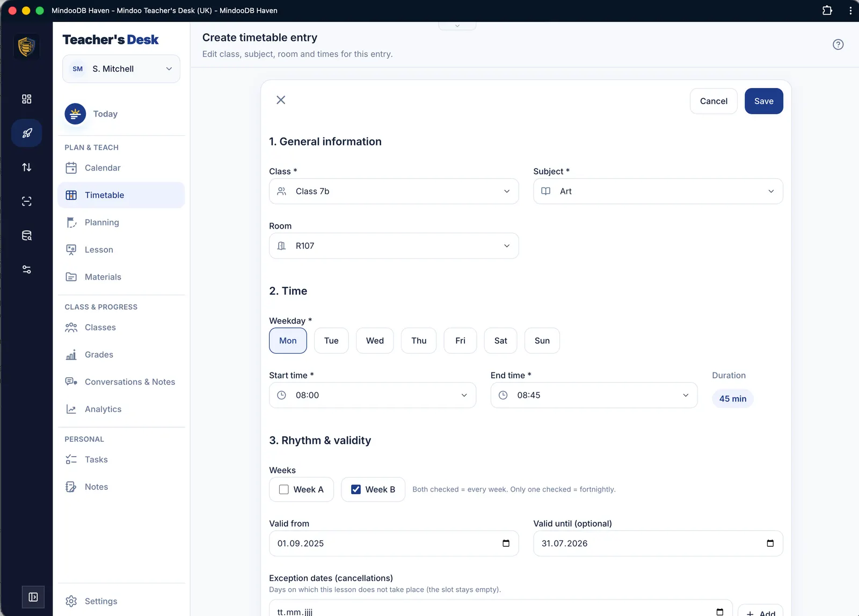Click the exception date tt.mm.jjjj field

tap(501, 608)
